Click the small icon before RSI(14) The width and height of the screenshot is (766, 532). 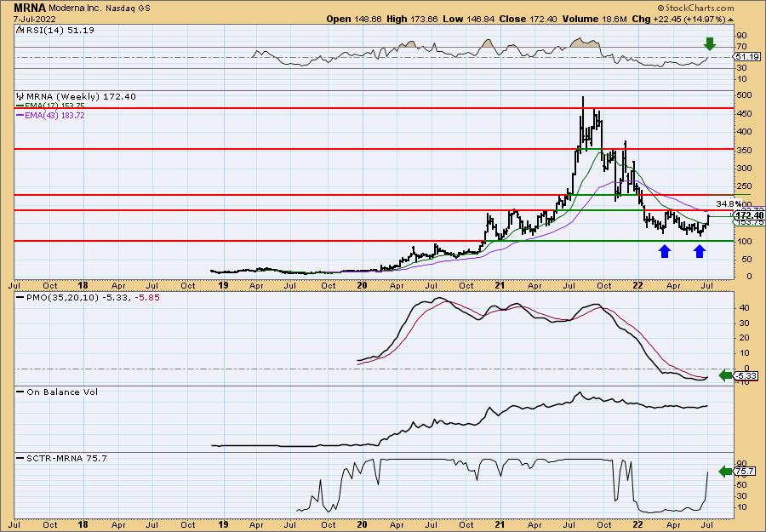tap(20, 30)
